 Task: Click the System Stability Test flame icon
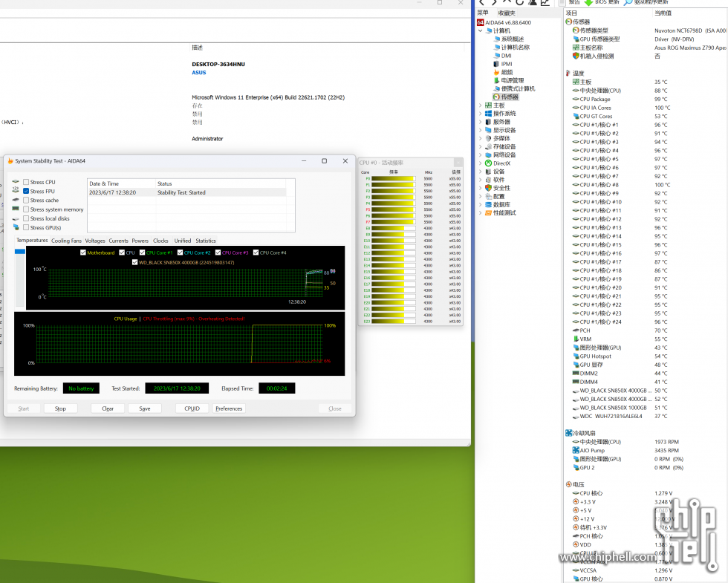10,161
